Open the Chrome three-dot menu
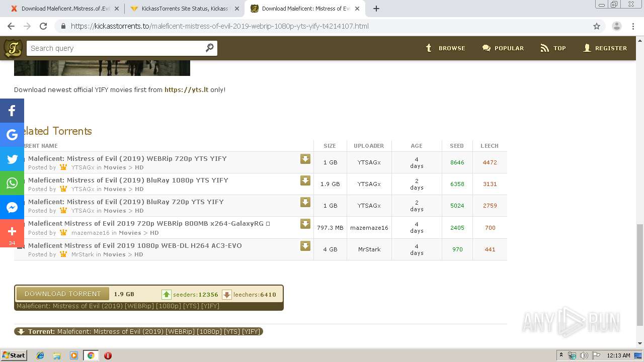The image size is (644, 362). [633, 26]
